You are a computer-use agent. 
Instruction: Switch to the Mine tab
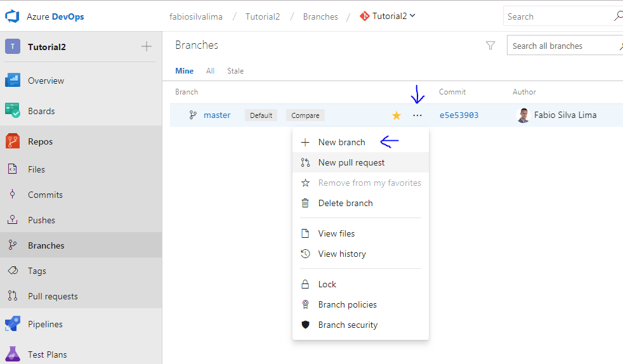pos(185,70)
